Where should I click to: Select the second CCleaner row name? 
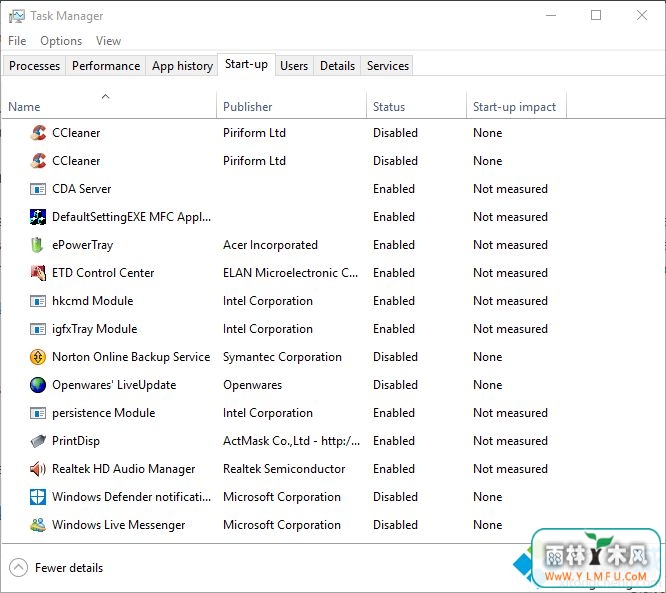(76, 161)
